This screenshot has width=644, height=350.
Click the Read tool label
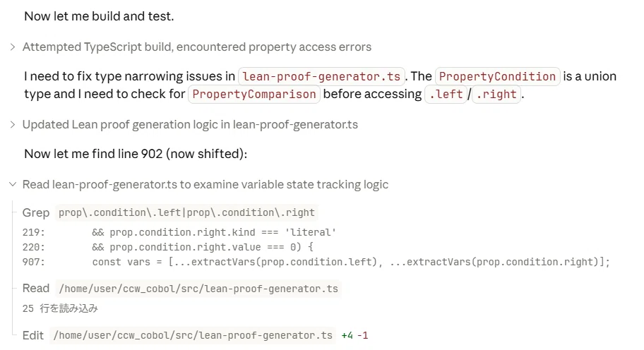[36, 289]
